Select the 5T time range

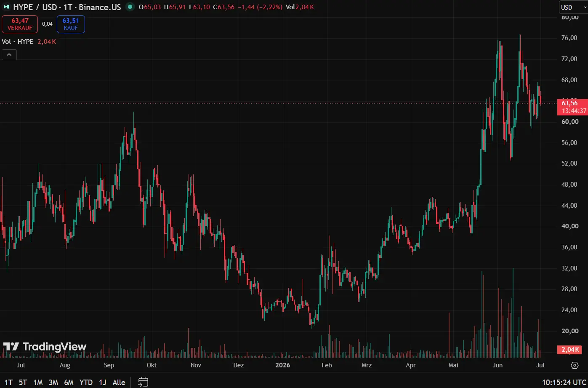23,383
